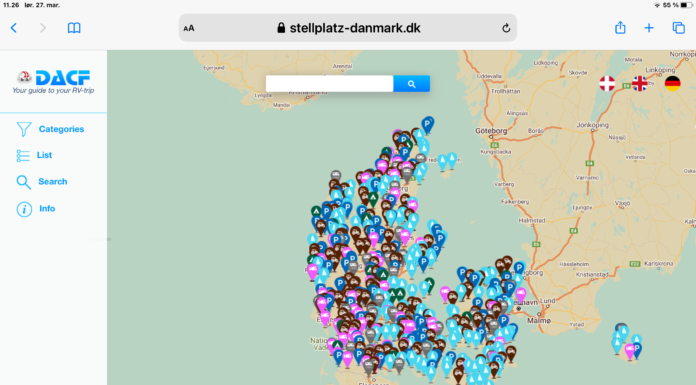The width and height of the screenshot is (696, 385).
Task: Open the Categories filter menu
Action: [x=50, y=129]
